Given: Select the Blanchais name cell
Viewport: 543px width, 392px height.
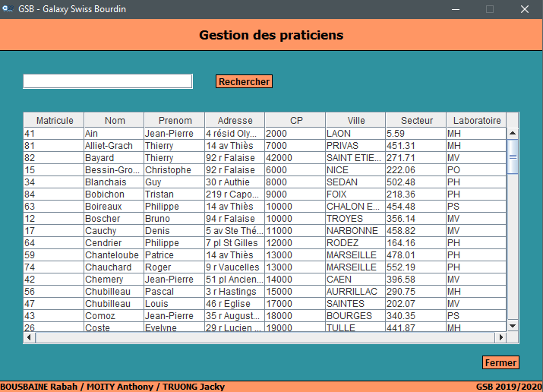Looking at the screenshot, I should 113,182.
